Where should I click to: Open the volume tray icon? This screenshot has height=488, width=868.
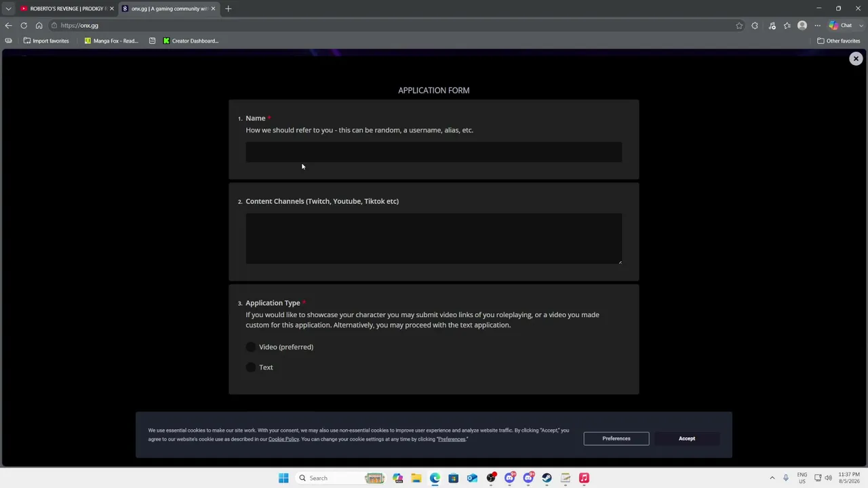[x=828, y=479]
